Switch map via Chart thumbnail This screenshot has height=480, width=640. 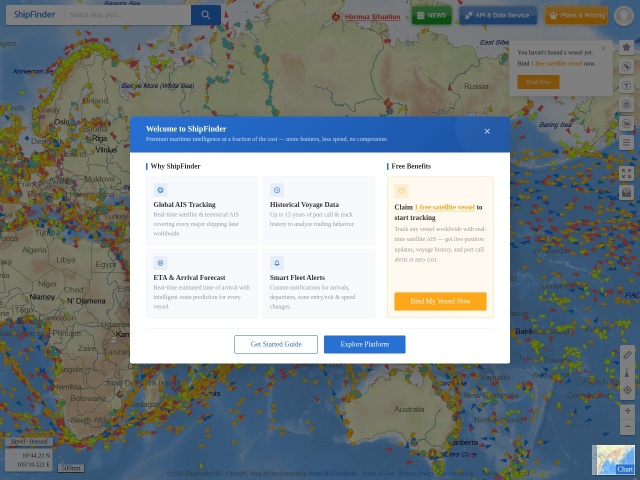coord(613,460)
